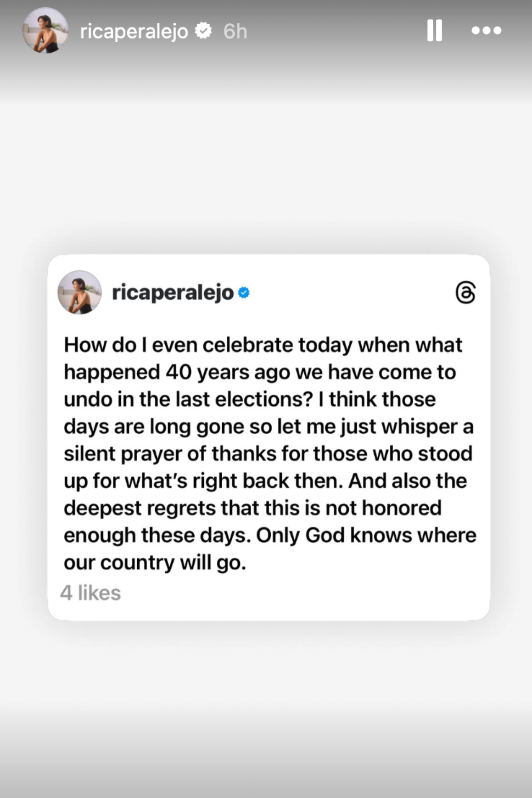532x798 pixels.
Task: Open the three-dot more options menu
Action: (x=486, y=30)
